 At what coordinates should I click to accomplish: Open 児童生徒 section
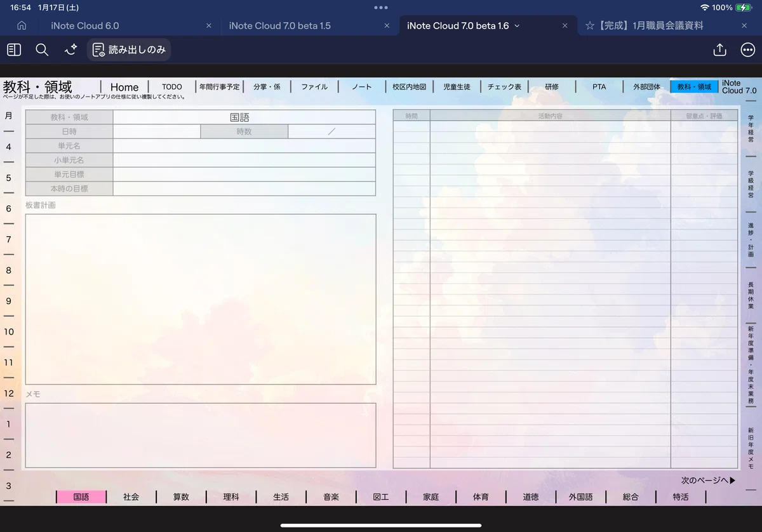point(457,87)
